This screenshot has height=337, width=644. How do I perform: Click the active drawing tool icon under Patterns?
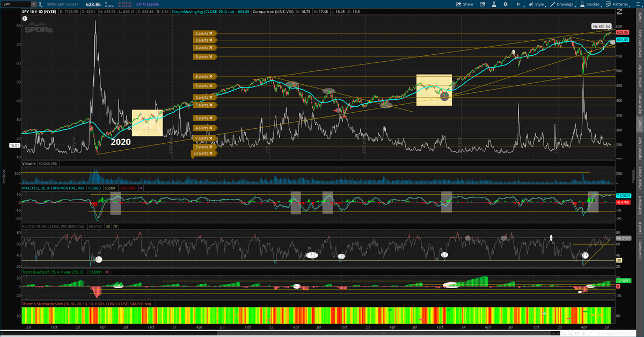tap(620, 12)
